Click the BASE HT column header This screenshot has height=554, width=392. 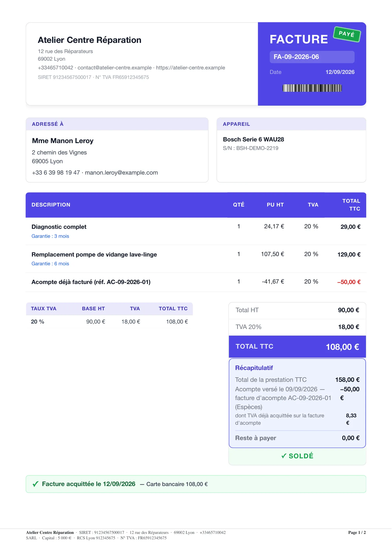(93, 309)
